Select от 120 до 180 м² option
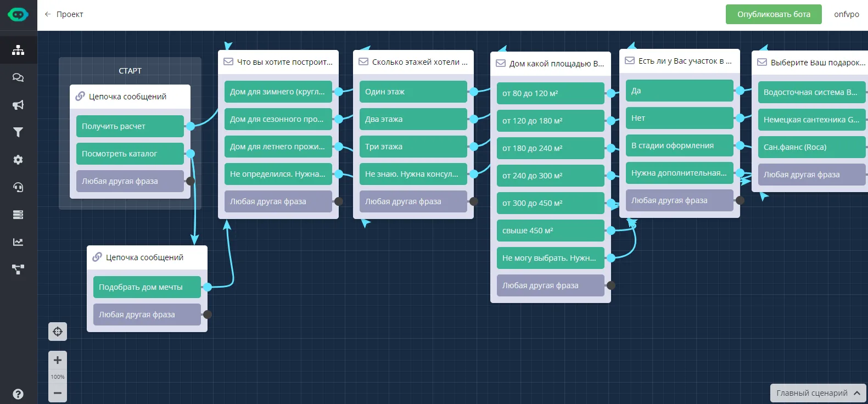Screen dimensions: 868x404 551,121
